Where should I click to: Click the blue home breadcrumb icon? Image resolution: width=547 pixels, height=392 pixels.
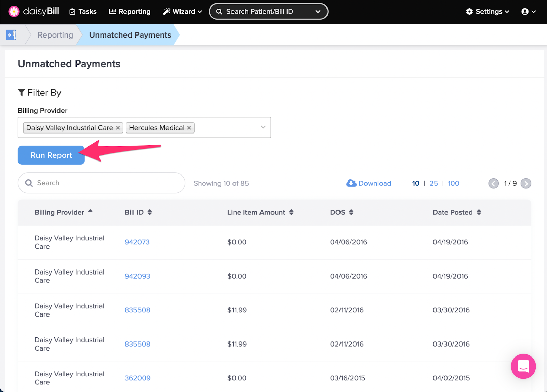11,35
